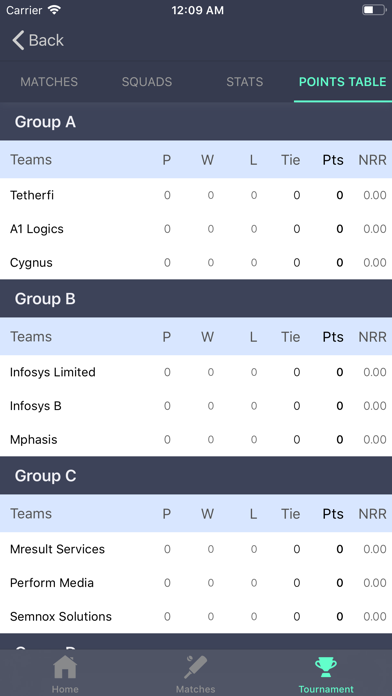This screenshot has width=392, height=696.
Task: Select the Tetherfi team row
Action: 196,195
